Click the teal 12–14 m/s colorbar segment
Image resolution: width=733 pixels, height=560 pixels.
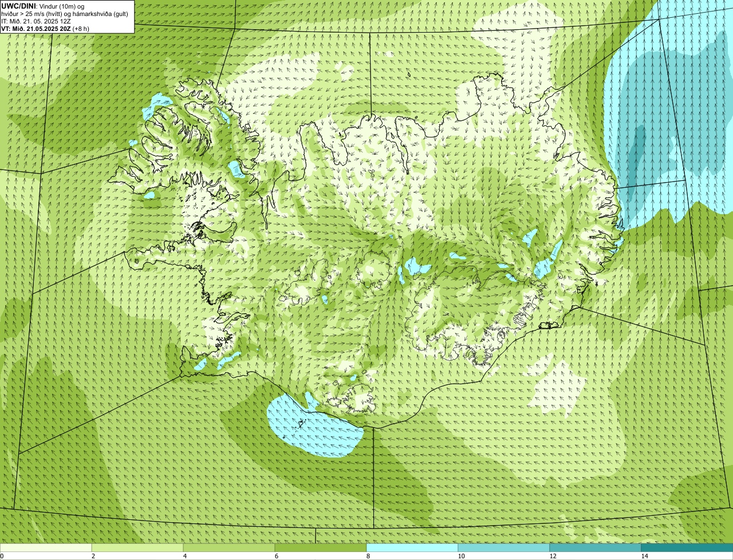pos(596,547)
